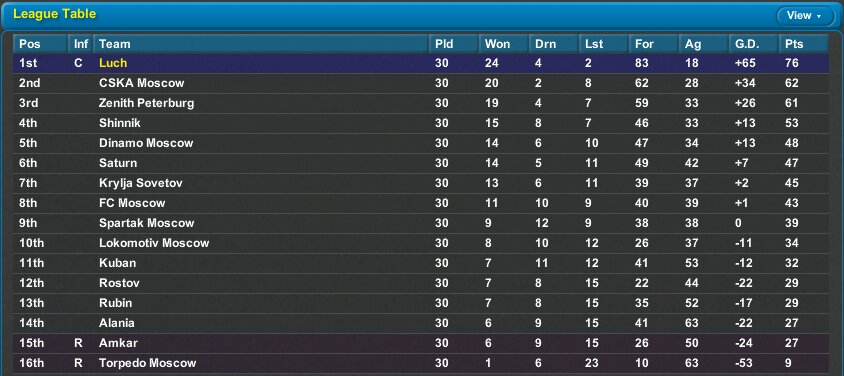Click the relegation R marker for Amkar
This screenshot has height=376, width=844.
pyautogui.click(x=79, y=343)
